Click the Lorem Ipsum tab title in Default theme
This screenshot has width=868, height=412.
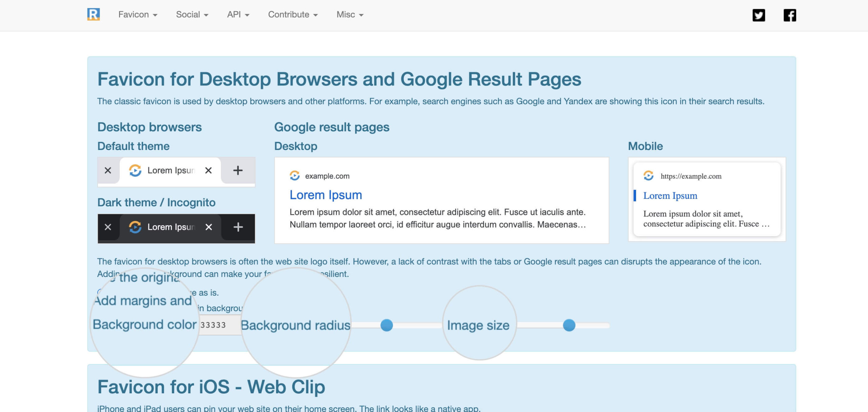[x=171, y=170]
